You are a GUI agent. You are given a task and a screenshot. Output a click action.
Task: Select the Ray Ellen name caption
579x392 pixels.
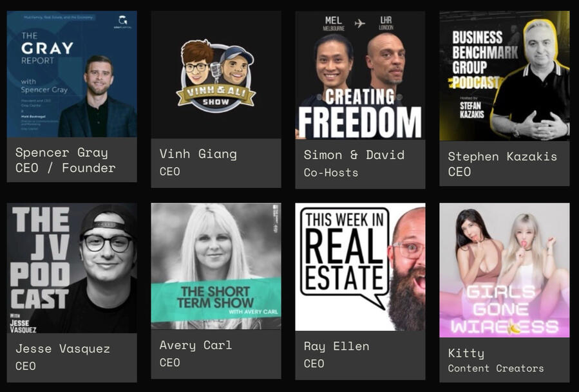tap(336, 346)
